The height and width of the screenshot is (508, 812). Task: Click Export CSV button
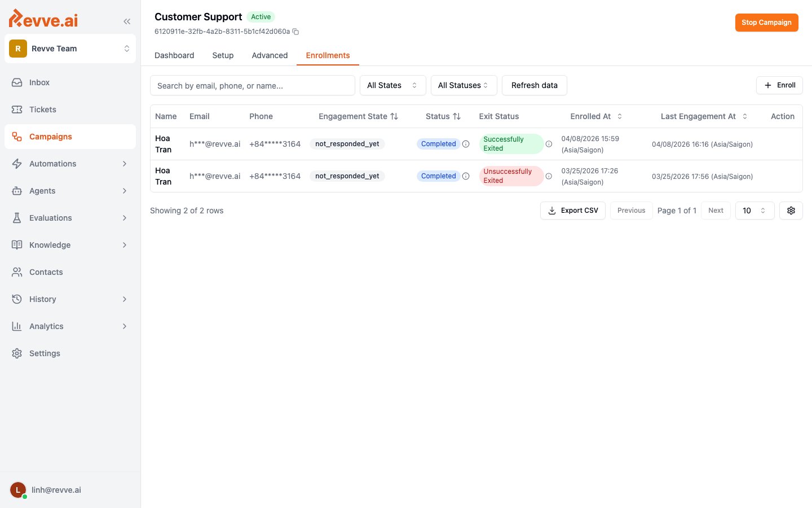(x=573, y=211)
